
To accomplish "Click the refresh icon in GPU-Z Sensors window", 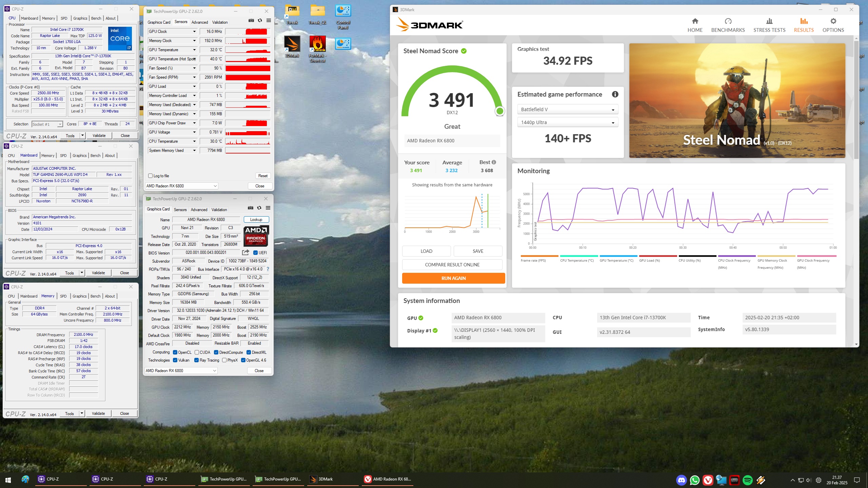I will (x=260, y=21).
